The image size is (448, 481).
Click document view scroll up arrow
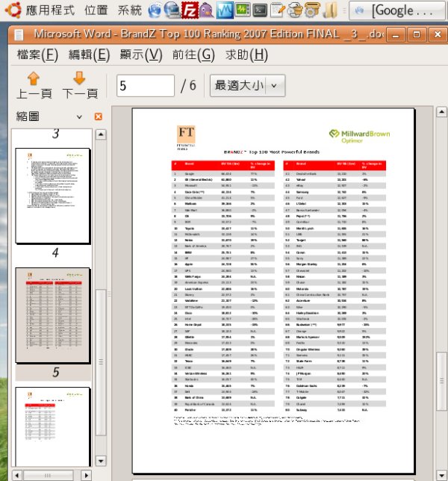441,112
